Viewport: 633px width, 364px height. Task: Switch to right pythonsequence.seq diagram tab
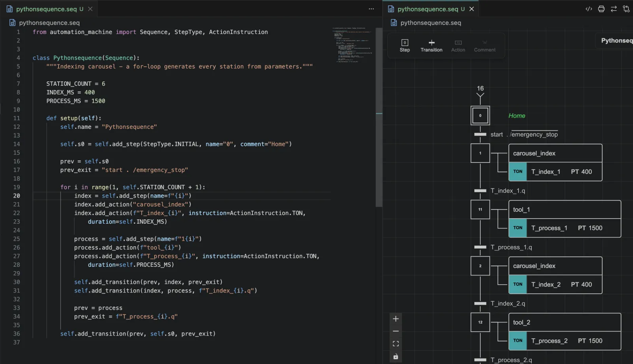tap(431, 9)
